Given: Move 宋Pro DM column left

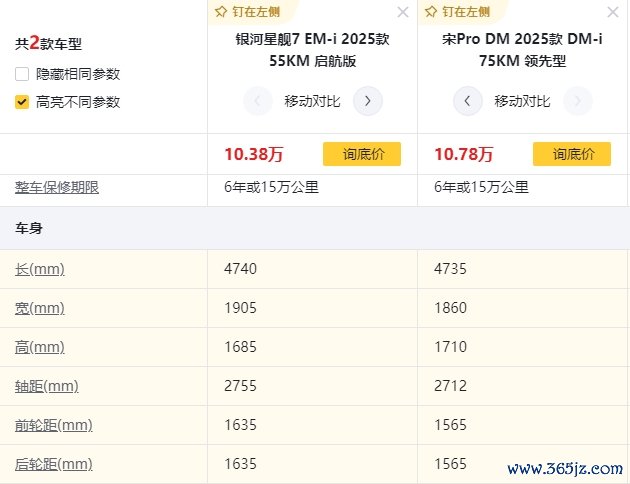Looking at the screenshot, I should coord(468,101).
